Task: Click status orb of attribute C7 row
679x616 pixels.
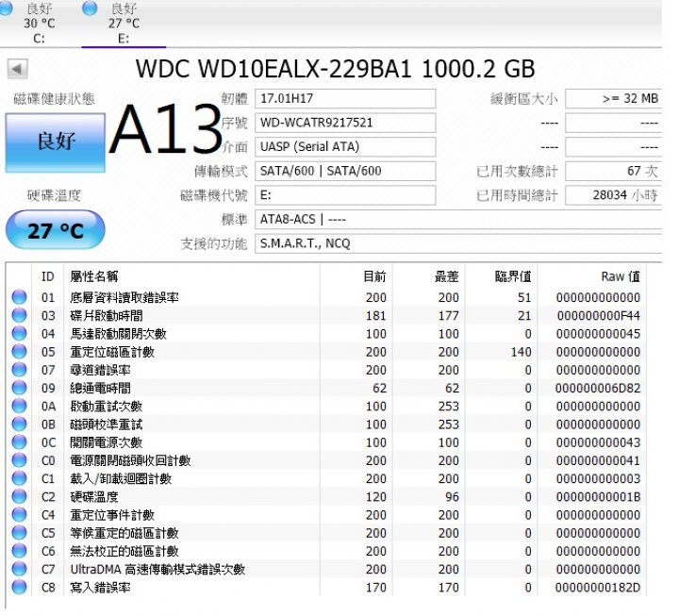Action: coord(19,569)
